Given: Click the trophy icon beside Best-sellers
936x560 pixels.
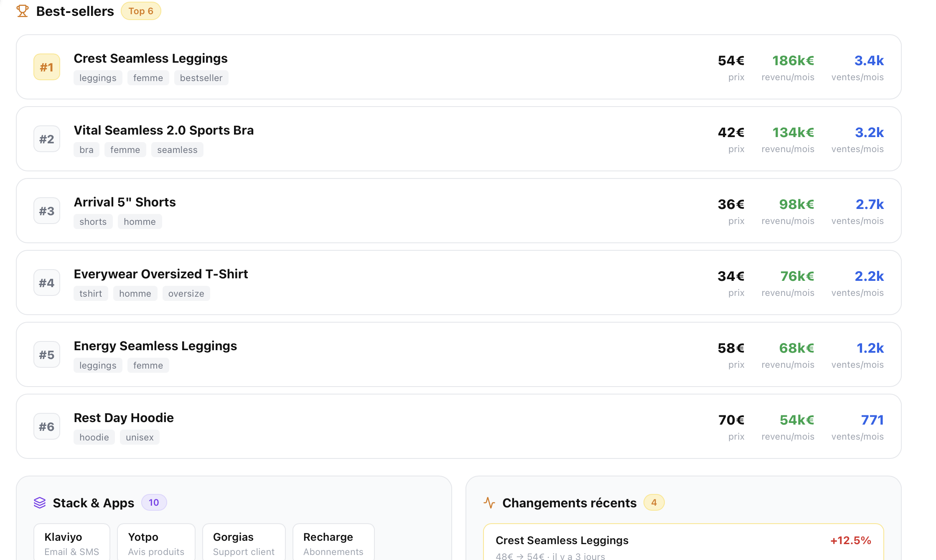Looking at the screenshot, I should coord(23,11).
